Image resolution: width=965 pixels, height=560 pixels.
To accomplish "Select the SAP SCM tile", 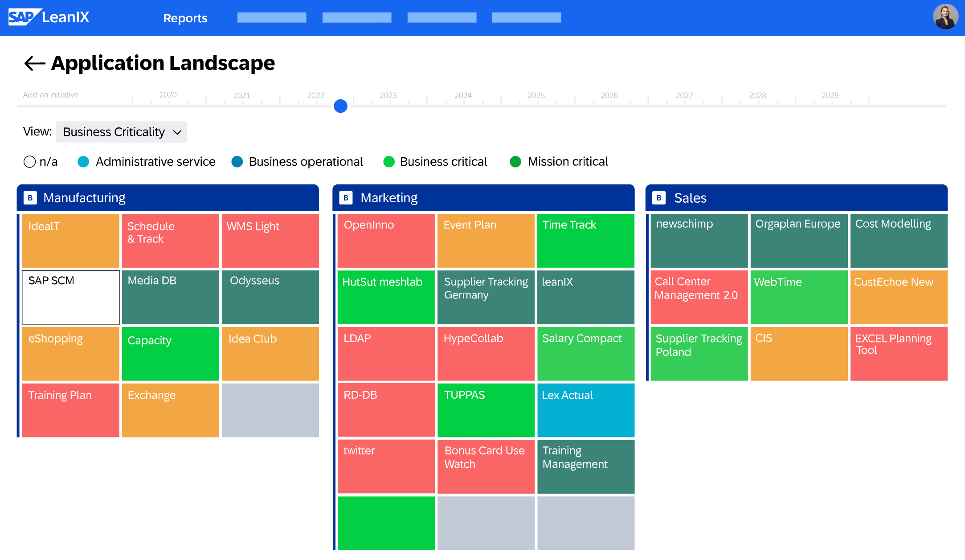I will pos(70,297).
